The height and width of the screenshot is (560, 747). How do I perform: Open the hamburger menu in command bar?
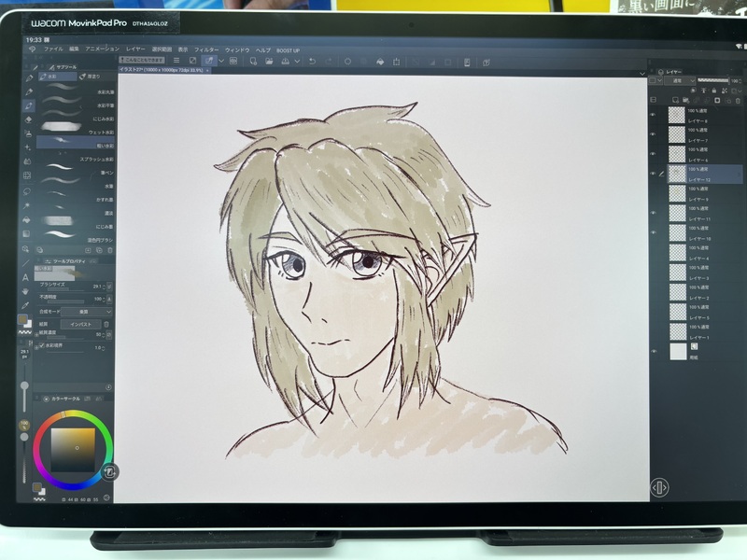pyautogui.click(x=176, y=61)
